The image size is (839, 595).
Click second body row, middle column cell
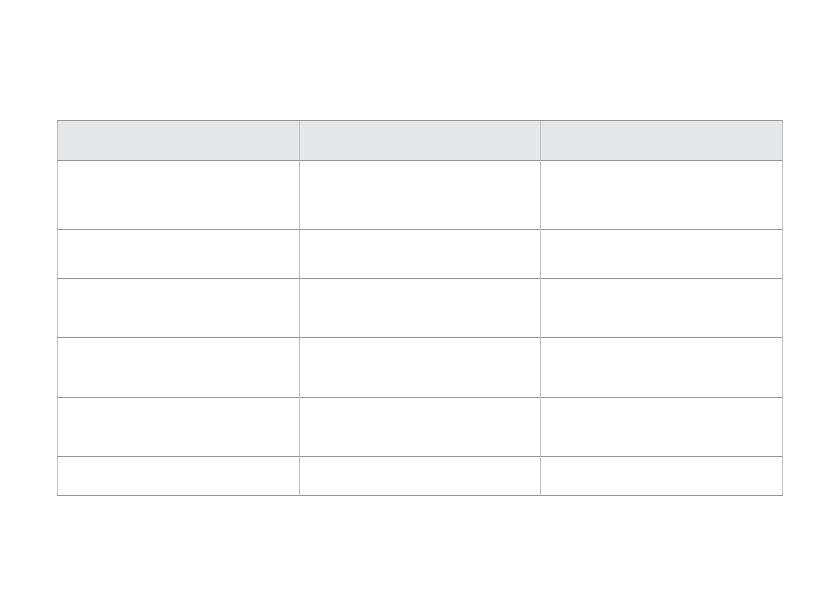420,254
